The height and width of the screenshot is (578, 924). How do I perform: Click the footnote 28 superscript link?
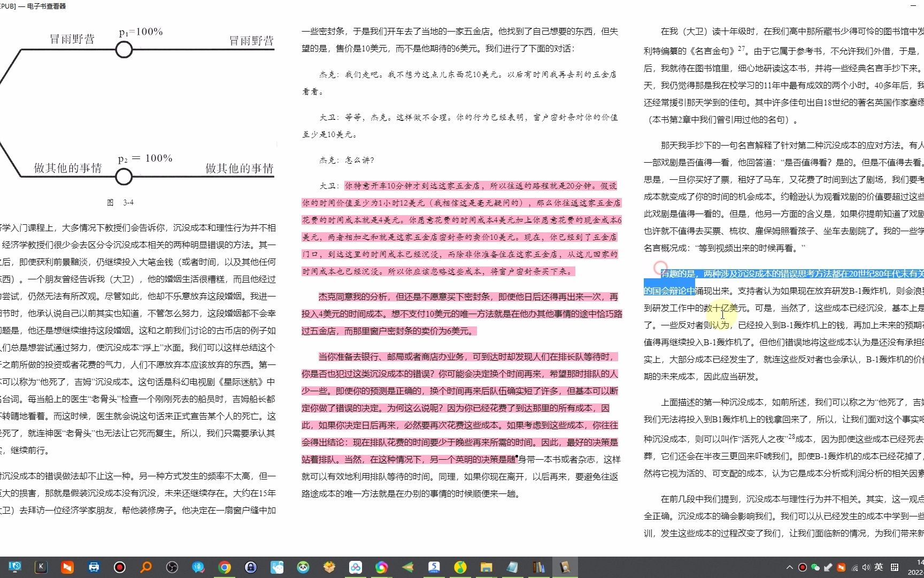coord(791,437)
